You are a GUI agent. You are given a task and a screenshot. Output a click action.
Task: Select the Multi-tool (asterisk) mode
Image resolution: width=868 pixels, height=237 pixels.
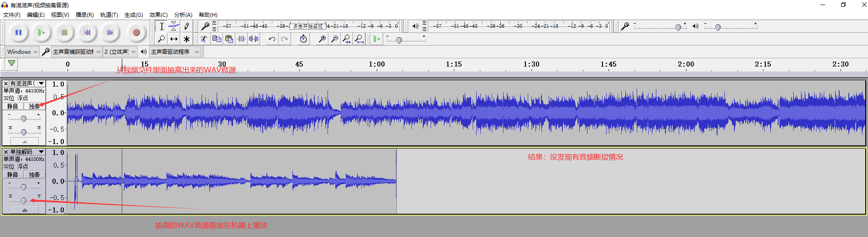click(186, 39)
